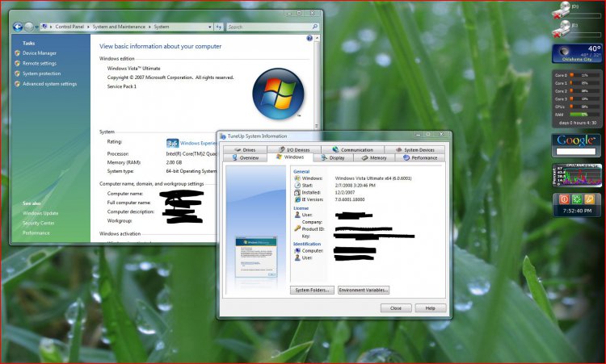Refresh the System control panel page
Viewport: 606px width, 364px height.
point(219,27)
